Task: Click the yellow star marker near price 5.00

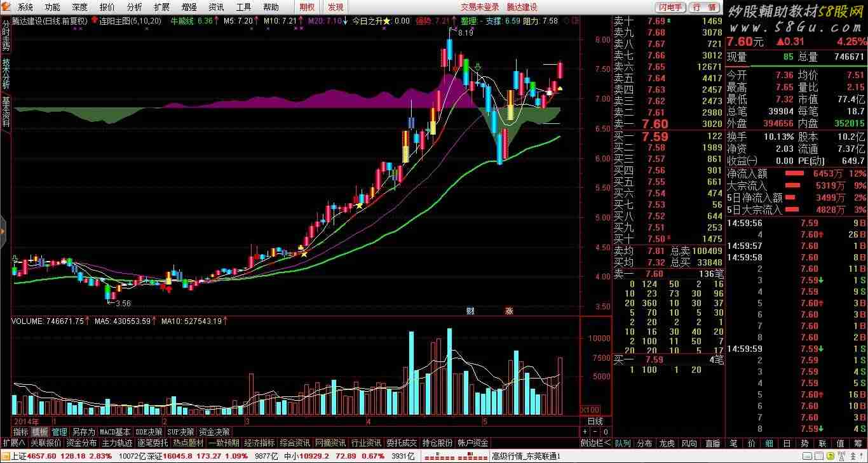Action: tap(360, 205)
